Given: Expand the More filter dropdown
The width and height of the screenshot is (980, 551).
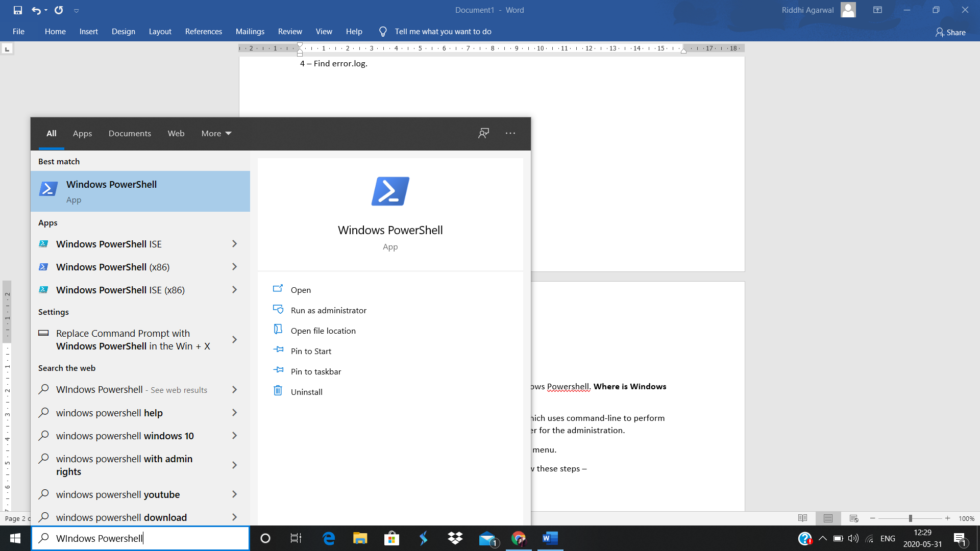Looking at the screenshot, I should (216, 133).
